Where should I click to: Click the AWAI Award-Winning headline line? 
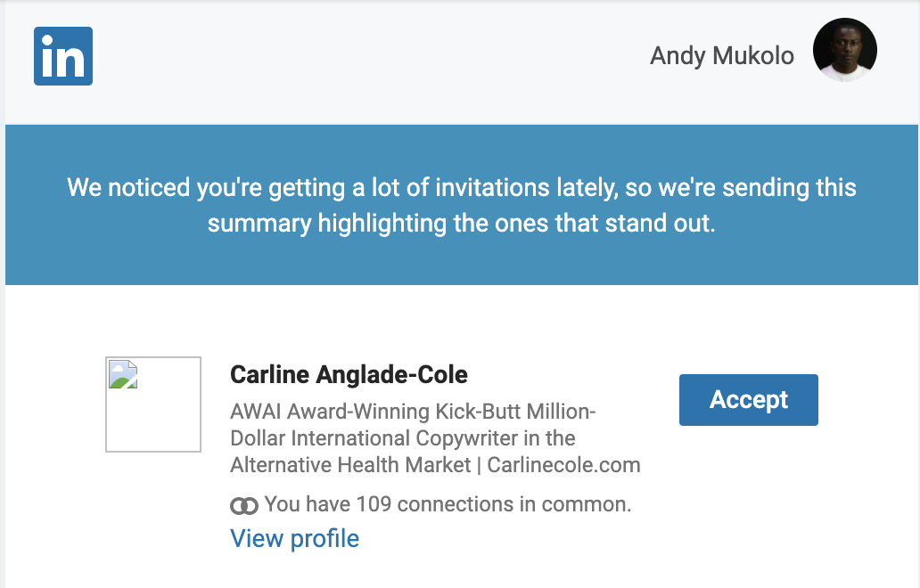[413, 412]
